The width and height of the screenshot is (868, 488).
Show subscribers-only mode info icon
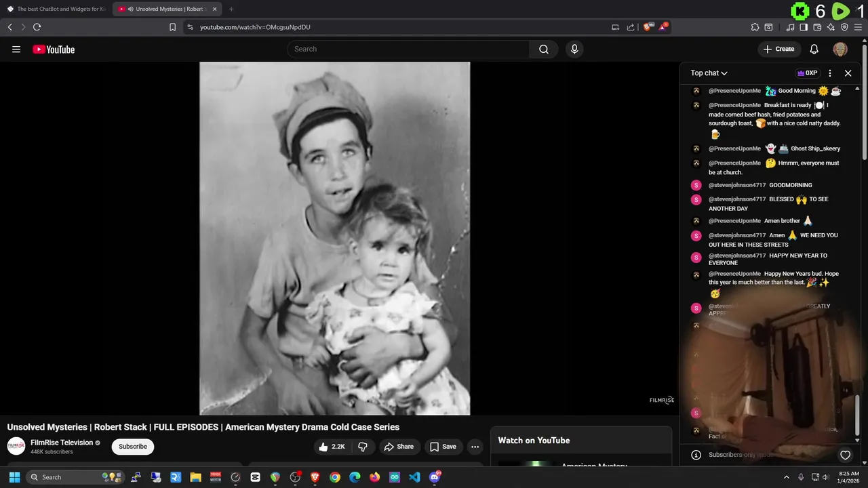[x=695, y=455]
